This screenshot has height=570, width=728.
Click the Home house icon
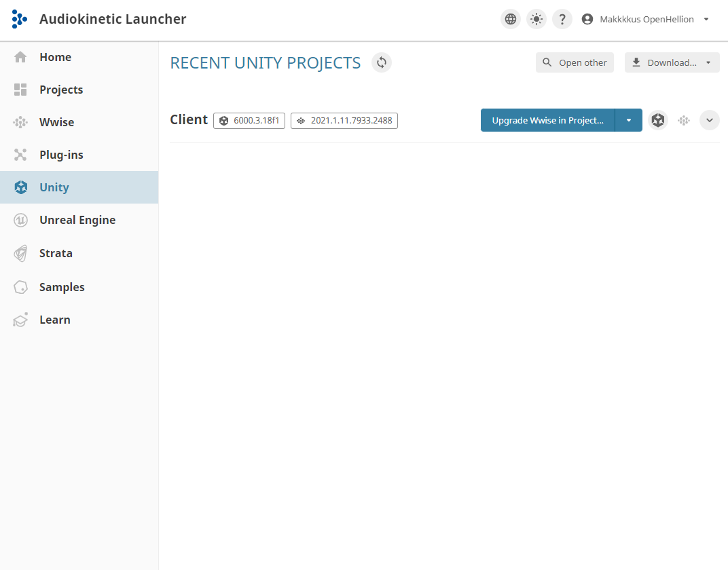tap(20, 57)
